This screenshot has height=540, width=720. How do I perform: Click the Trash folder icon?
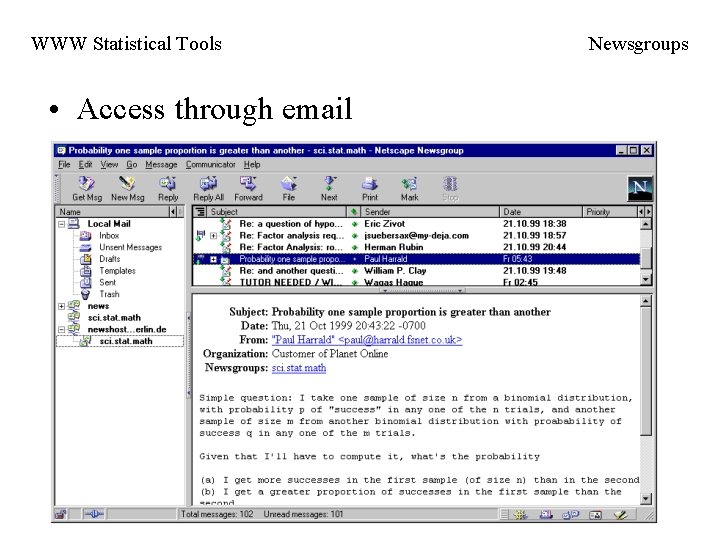pyautogui.click(x=85, y=294)
